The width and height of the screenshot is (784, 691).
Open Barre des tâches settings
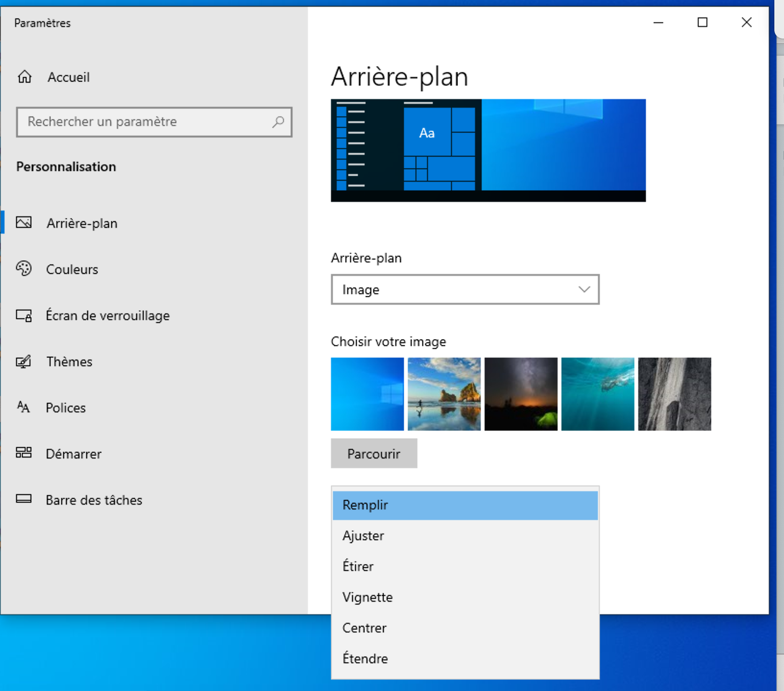[154, 500]
